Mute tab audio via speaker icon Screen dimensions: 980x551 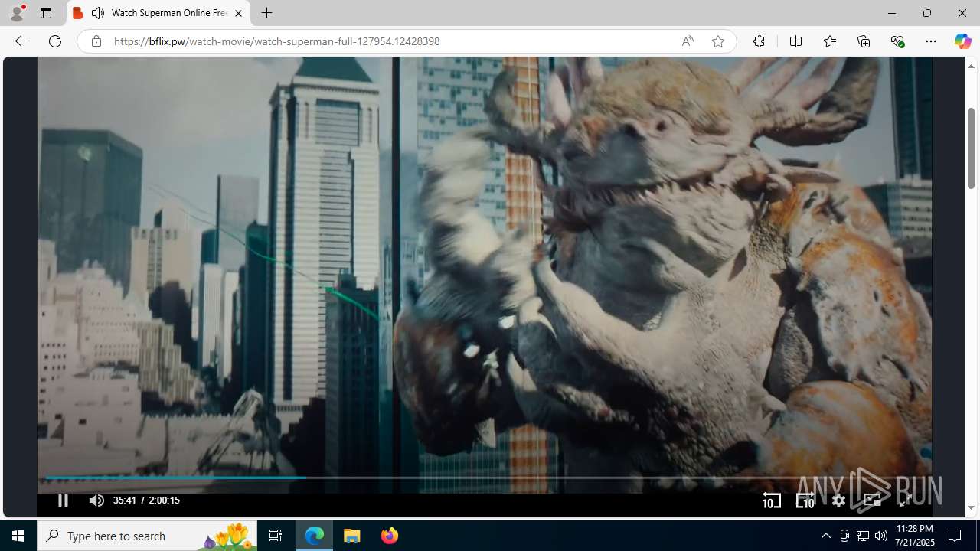coord(97,13)
